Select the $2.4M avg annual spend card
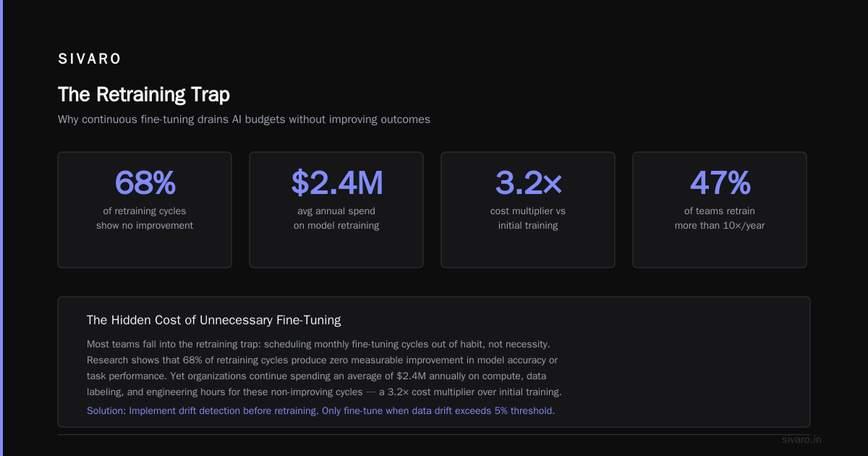The image size is (868, 456). [x=336, y=210]
